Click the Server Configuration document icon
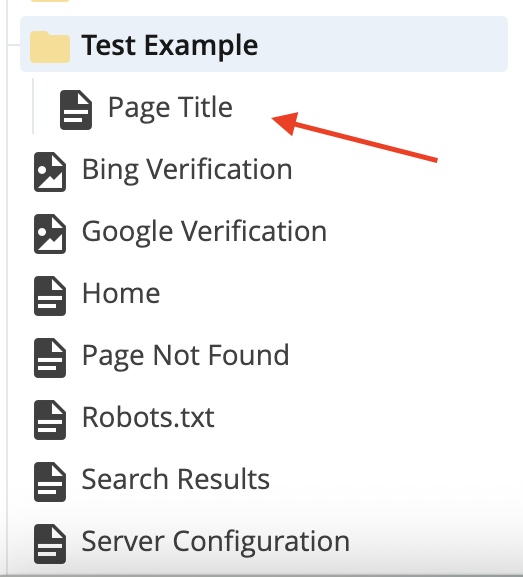 pyautogui.click(x=50, y=544)
